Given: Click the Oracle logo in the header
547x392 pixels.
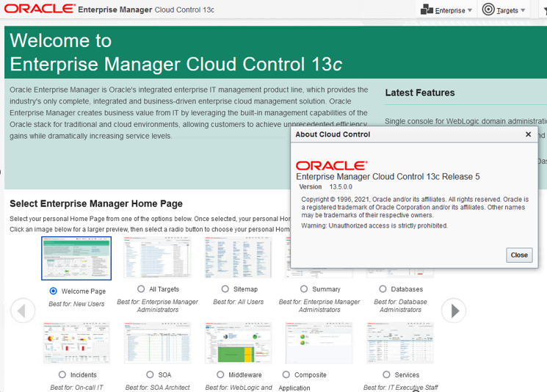Looking at the screenshot, I should [x=40, y=9].
